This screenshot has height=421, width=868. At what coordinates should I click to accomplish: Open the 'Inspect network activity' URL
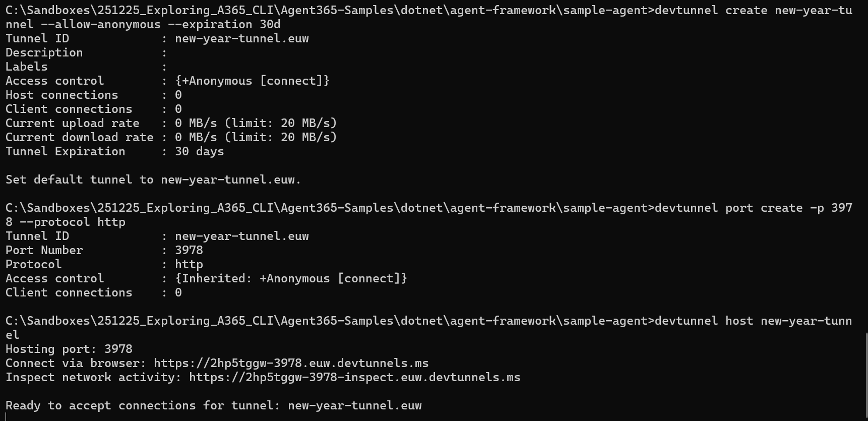354,377
